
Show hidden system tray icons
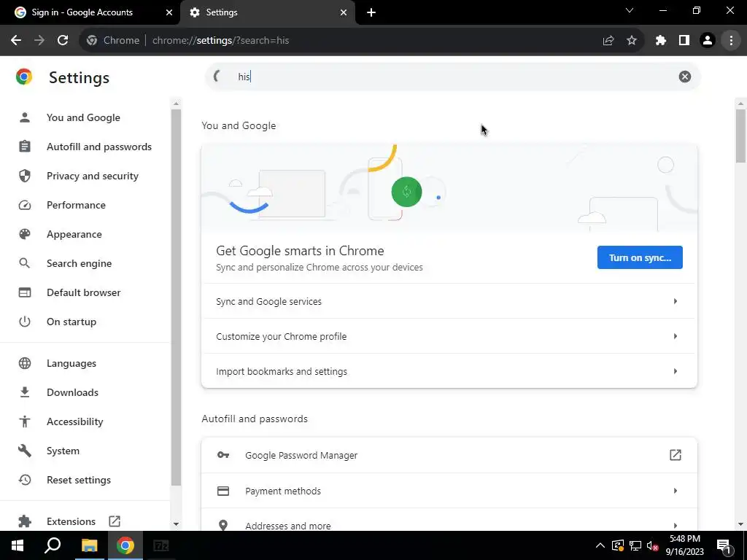tap(600, 545)
